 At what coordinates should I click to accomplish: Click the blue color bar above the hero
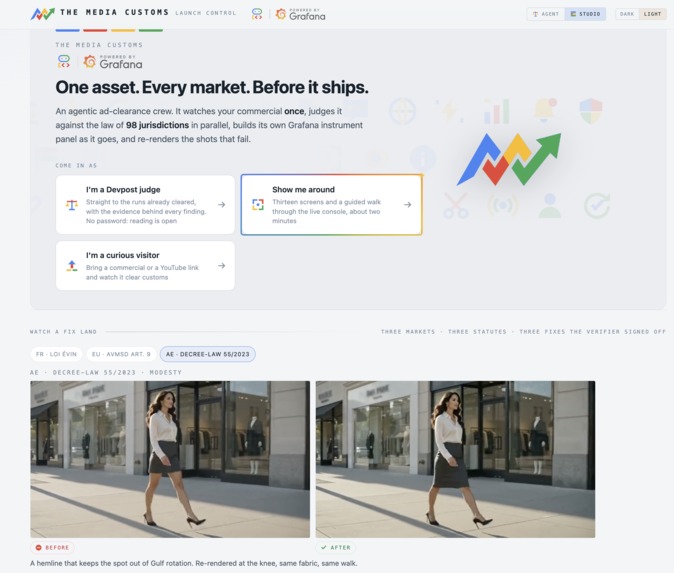tap(67, 30)
